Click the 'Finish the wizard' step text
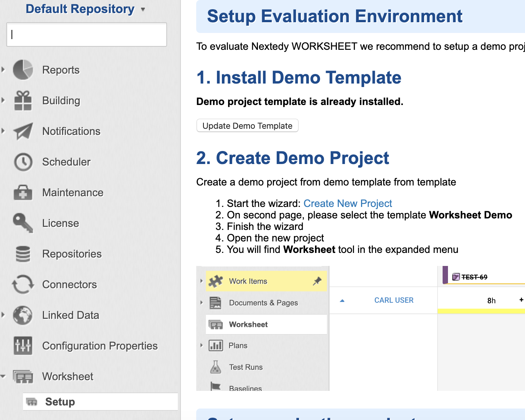 265,226
